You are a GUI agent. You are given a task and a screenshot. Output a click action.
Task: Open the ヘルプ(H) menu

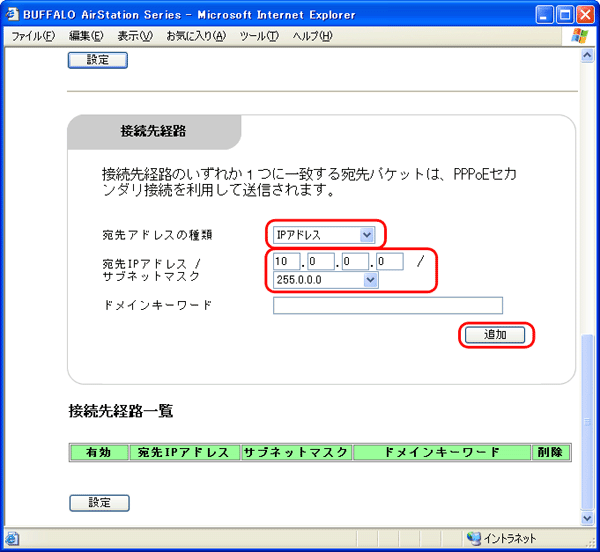312,36
